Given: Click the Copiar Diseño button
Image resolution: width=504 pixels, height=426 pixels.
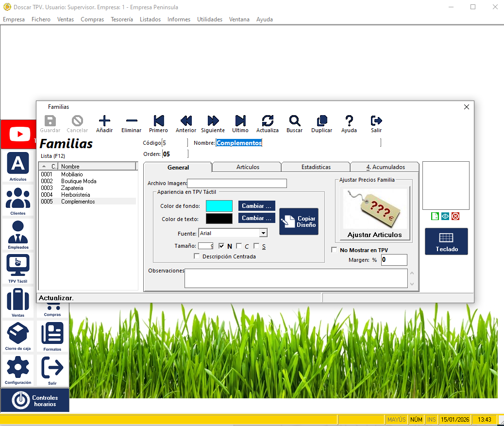Looking at the screenshot, I should 299,222.
